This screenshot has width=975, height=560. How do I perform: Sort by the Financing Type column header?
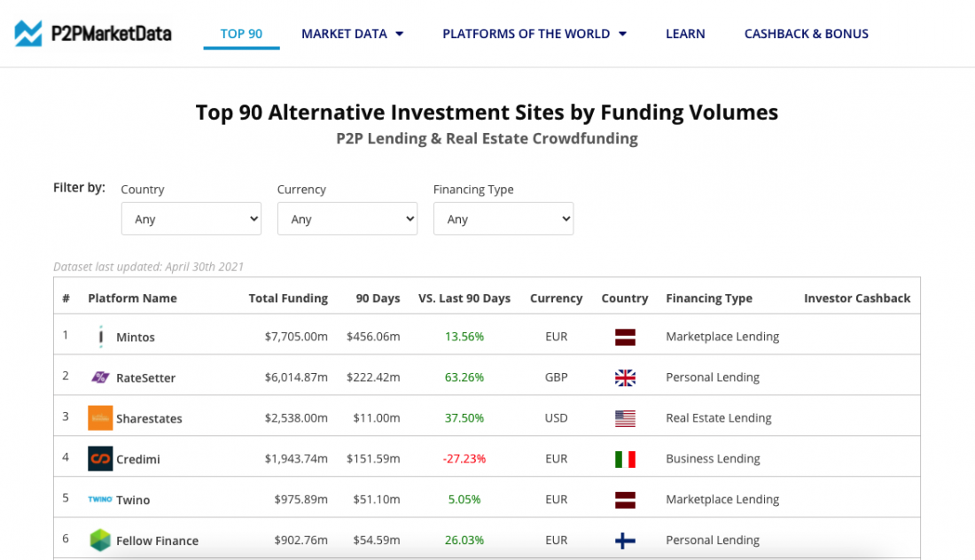[x=709, y=299]
